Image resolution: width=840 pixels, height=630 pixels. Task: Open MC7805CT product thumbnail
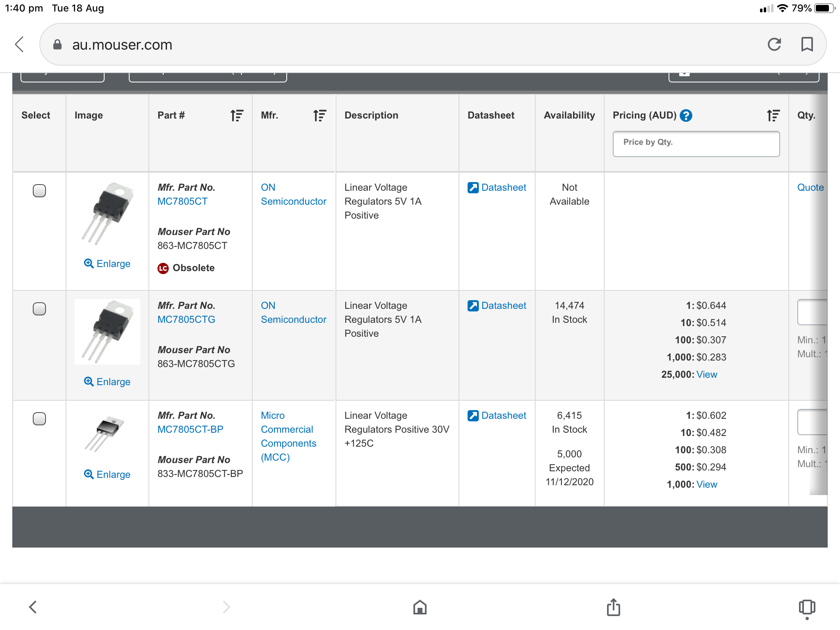point(107,213)
